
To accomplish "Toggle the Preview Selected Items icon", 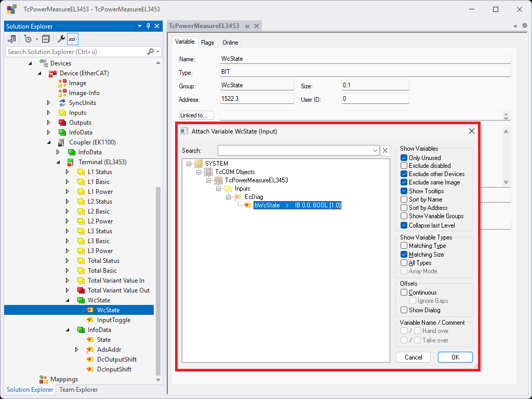I will 73,39.
